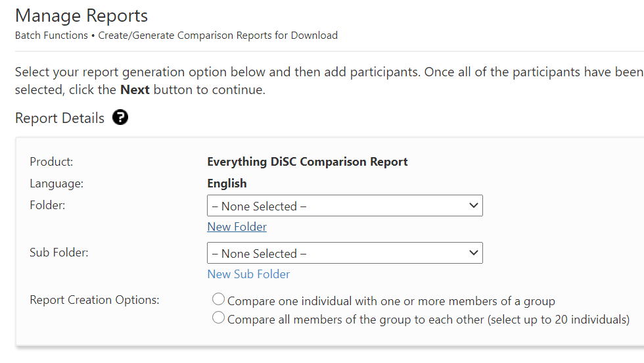Click the Product label

[x=51, y=162]
